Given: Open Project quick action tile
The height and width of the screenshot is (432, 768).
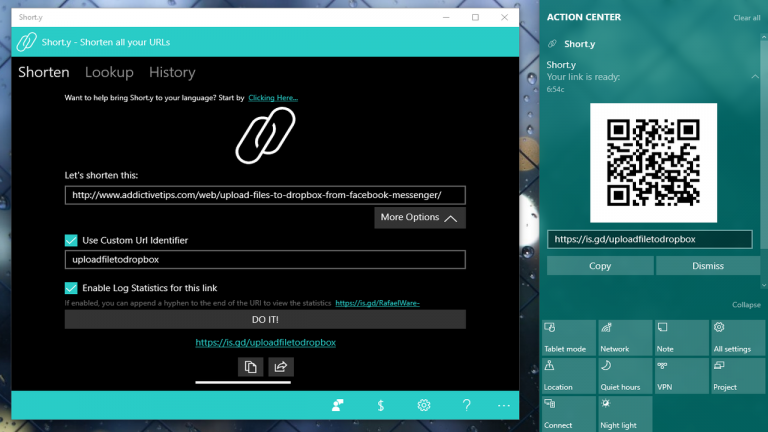Looking at the screenshot, I should [738, 376].
